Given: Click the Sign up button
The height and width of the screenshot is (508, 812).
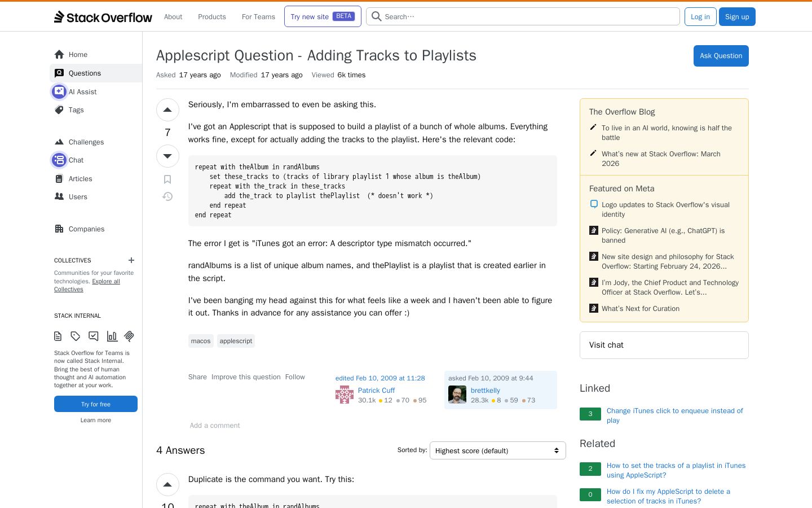Looking at the screenshot, I should click(x=737, y=17).
